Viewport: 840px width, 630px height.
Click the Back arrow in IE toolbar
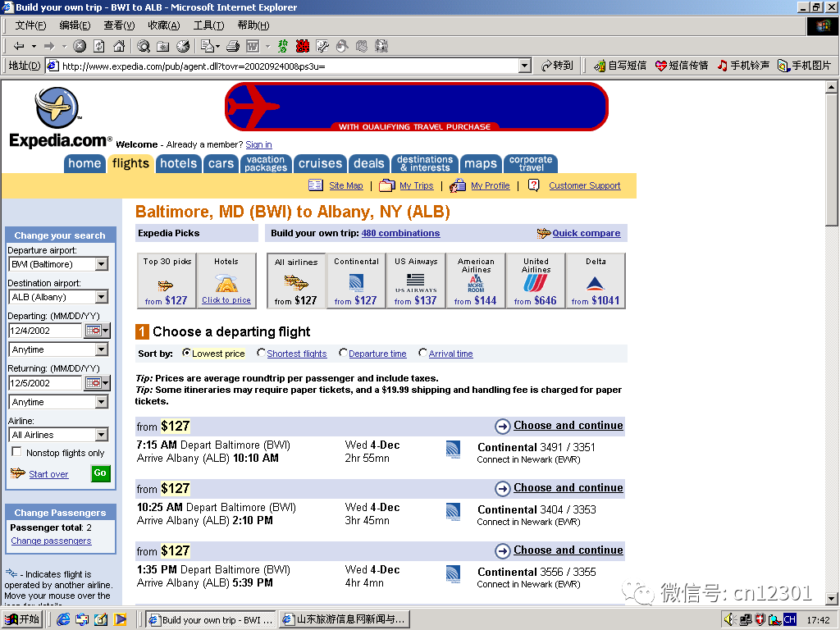19,46
